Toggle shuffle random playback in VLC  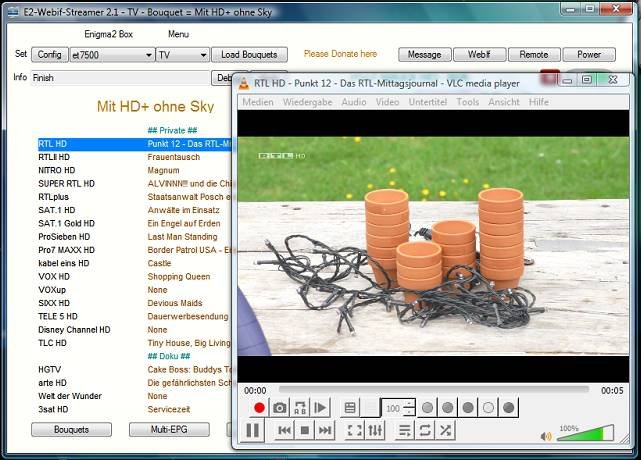(x=446, y=430)
